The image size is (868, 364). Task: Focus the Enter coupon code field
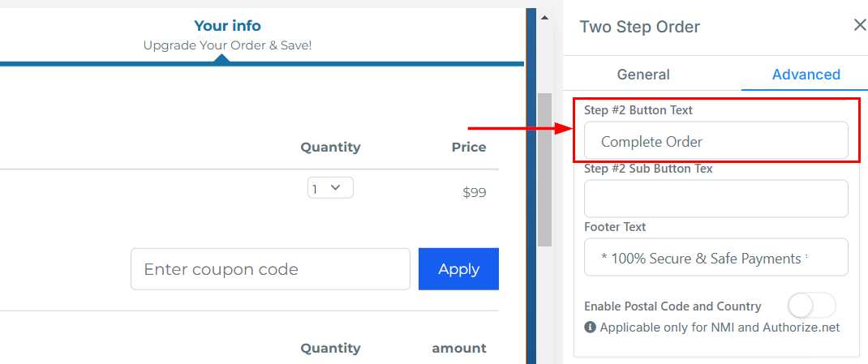click(x=270, y=269)
